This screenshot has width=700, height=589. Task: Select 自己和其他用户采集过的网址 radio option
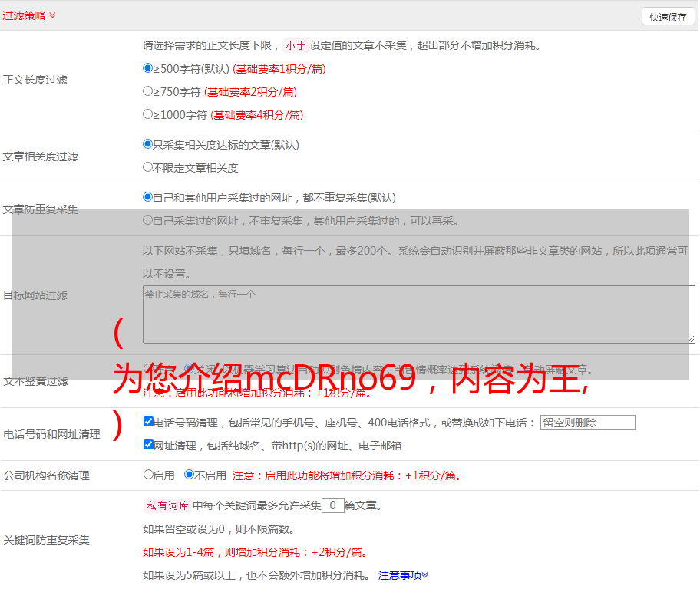(148, 197)
